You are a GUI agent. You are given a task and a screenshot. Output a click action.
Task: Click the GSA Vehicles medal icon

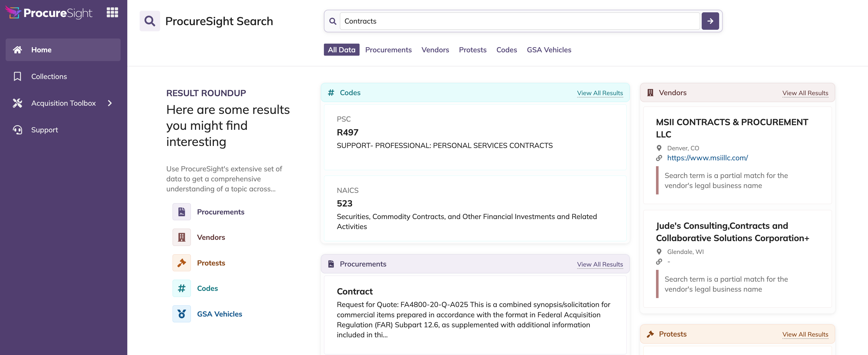182,314
